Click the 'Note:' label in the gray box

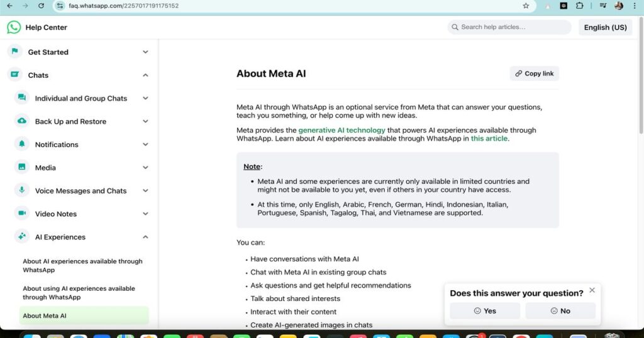253,166
